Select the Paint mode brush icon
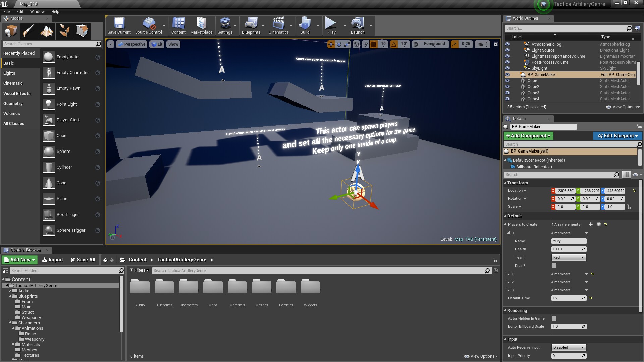This screenshot has width=644, height=362. pyautogui.click(x=29, y=31)
